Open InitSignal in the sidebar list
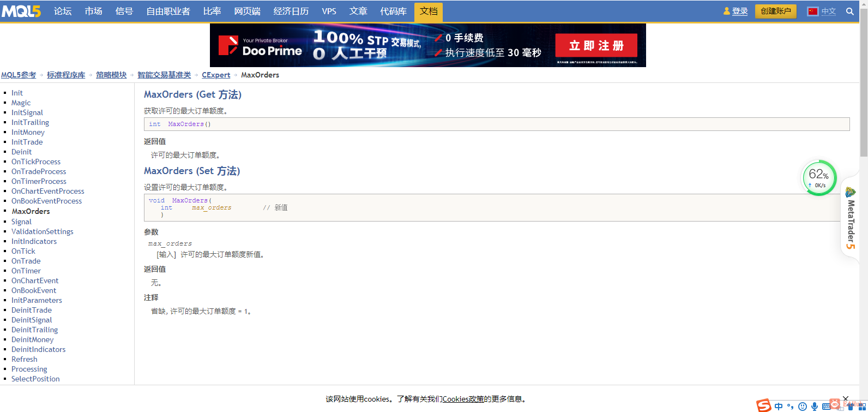The height and width of the screenshot is (412, 868). (x=27, y=113)
